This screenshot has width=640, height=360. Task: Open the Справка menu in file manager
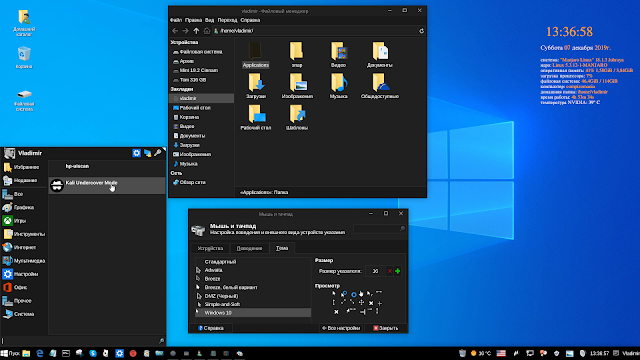pyautogui.click(x=250, y=20)
